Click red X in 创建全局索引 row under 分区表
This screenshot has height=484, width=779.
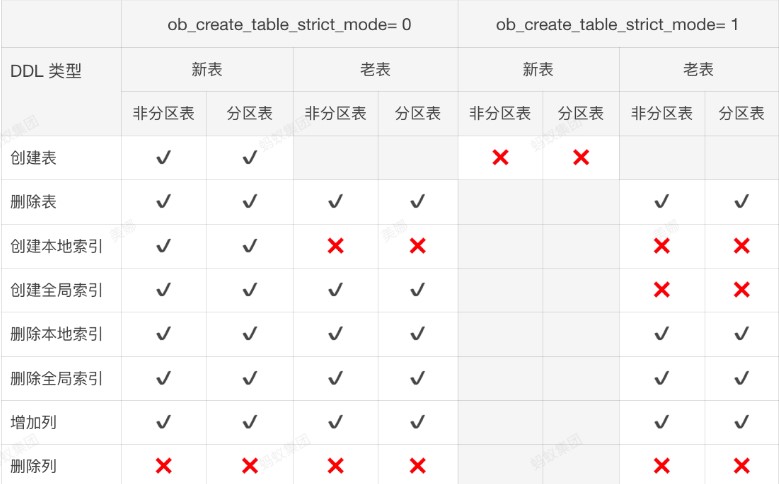pos(742,289)
